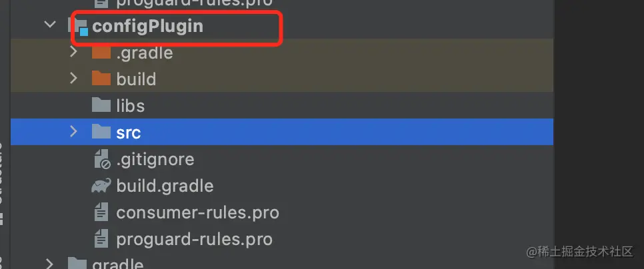
Task: Expand the src folder arrow
Action: [73, 131]
